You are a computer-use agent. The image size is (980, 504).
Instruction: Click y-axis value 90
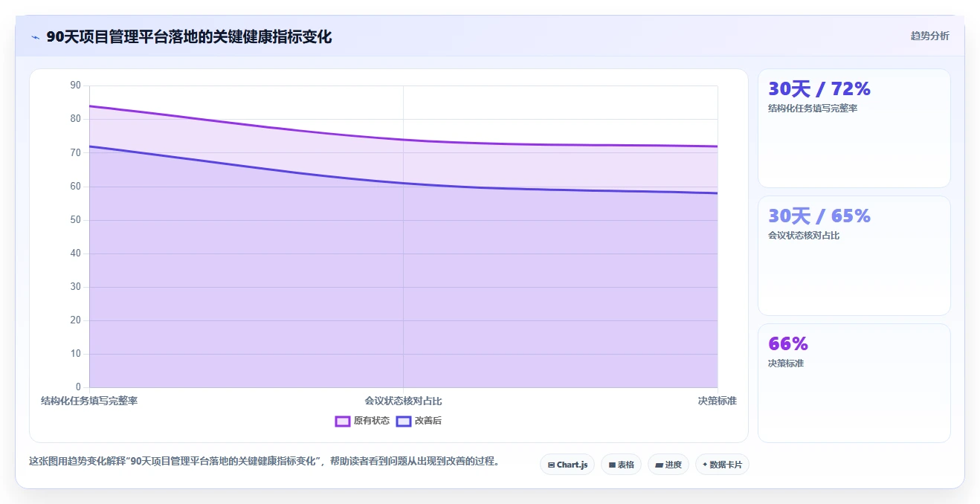click(75, 85)
